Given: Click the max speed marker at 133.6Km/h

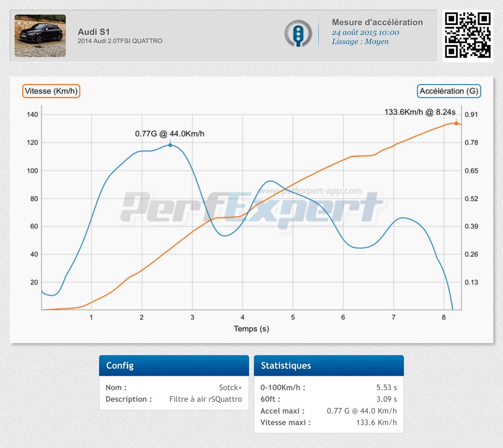Looking at the screenshot, I should point(456,123).
